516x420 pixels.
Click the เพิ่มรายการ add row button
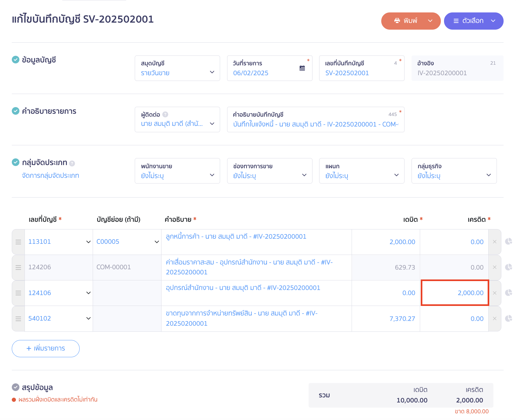tap(46, 349)
